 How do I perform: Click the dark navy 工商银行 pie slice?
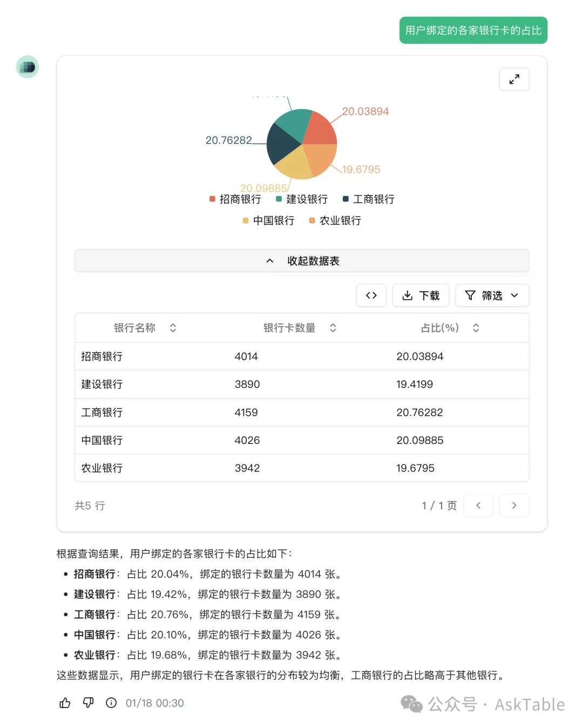tap(281, 144)
